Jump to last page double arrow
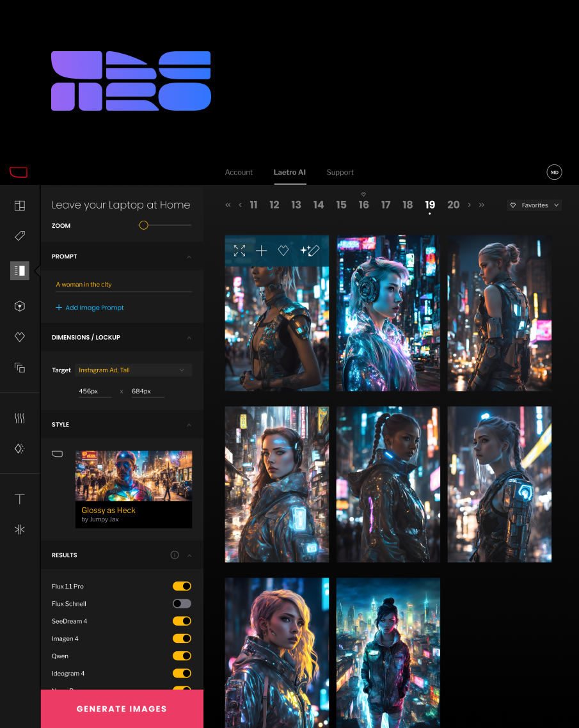This screenshot has width=579, height=728. (482, 205)
